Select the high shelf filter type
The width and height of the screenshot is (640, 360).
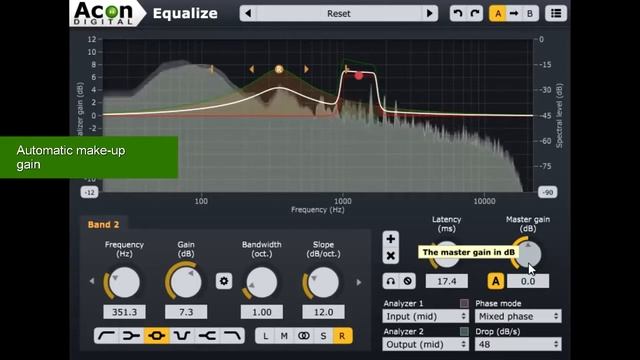point(207,336)
